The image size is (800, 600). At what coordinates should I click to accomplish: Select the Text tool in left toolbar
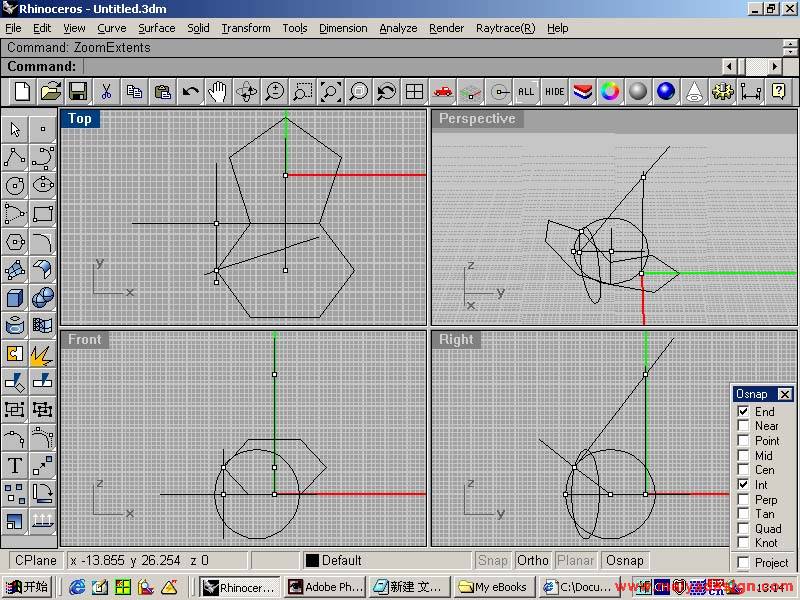pyautogui.click(x=15, y=465)
